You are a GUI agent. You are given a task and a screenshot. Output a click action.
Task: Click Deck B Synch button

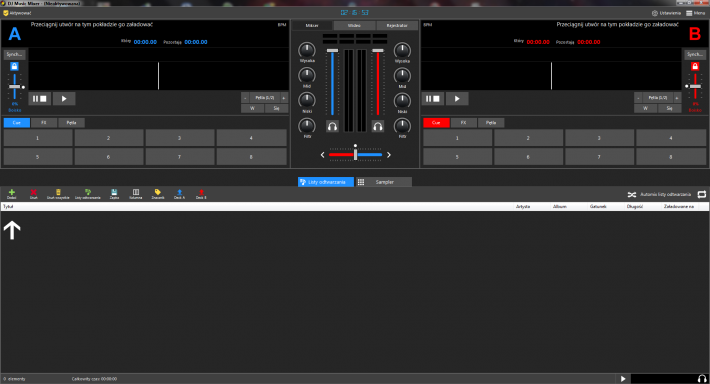[695, 54]
